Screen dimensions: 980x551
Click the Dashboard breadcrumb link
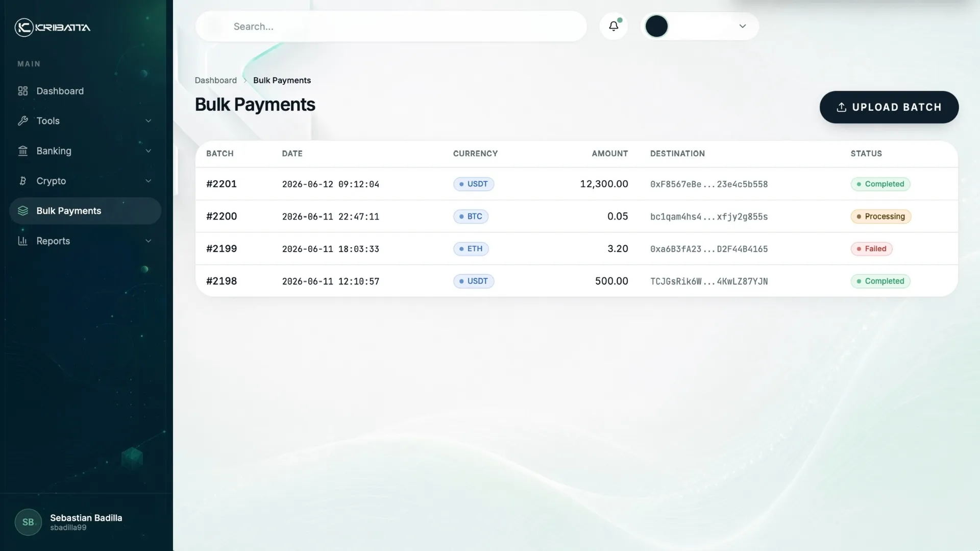coord(215,80)
